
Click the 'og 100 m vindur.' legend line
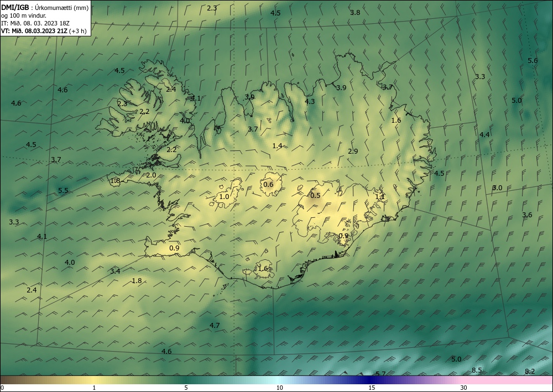24,16
